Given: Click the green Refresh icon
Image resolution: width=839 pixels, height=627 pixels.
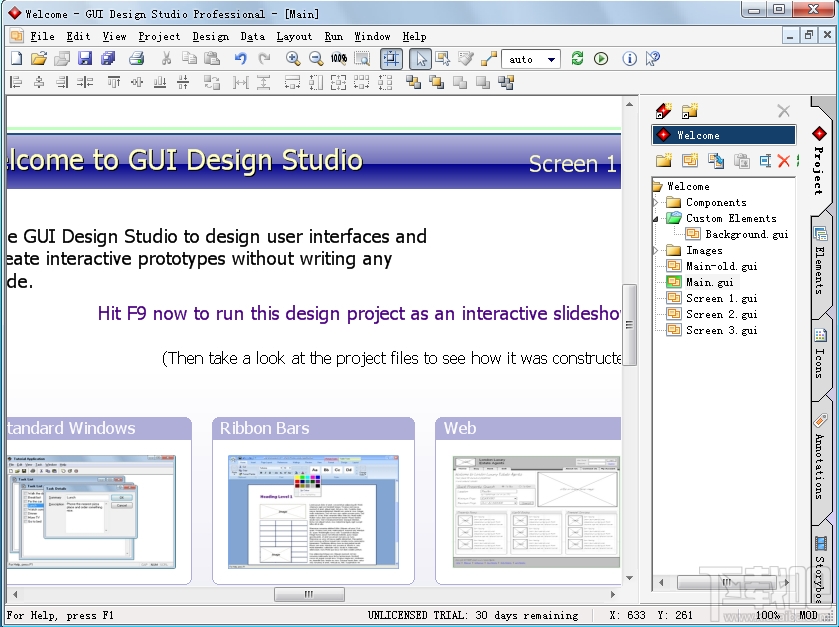Looking at the screenshot, I should 578,59.
